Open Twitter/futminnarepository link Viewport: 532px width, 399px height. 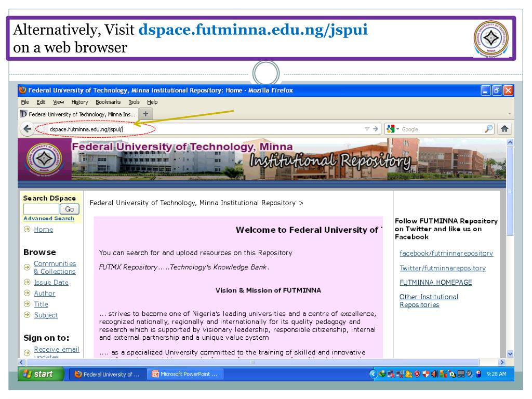coord(443,269)
